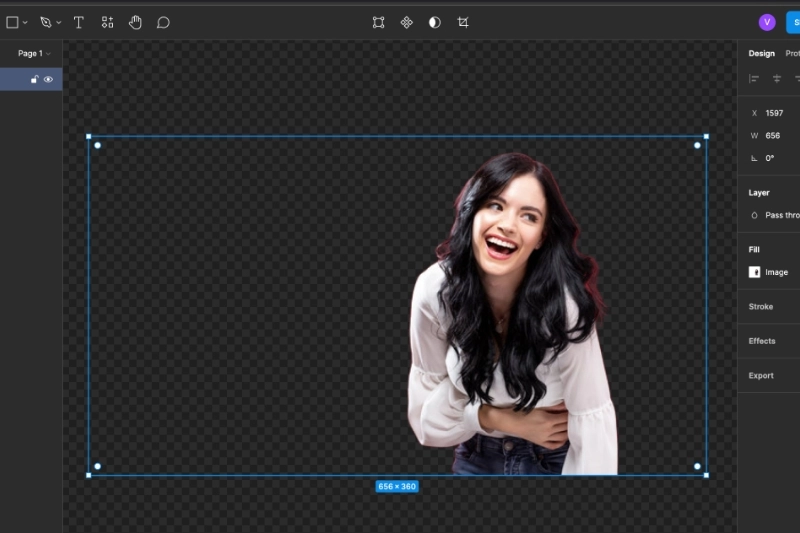Select the woman image on canvas
Image resolution: width=800 pixels, height=533 pixels.
click(513, 316)
